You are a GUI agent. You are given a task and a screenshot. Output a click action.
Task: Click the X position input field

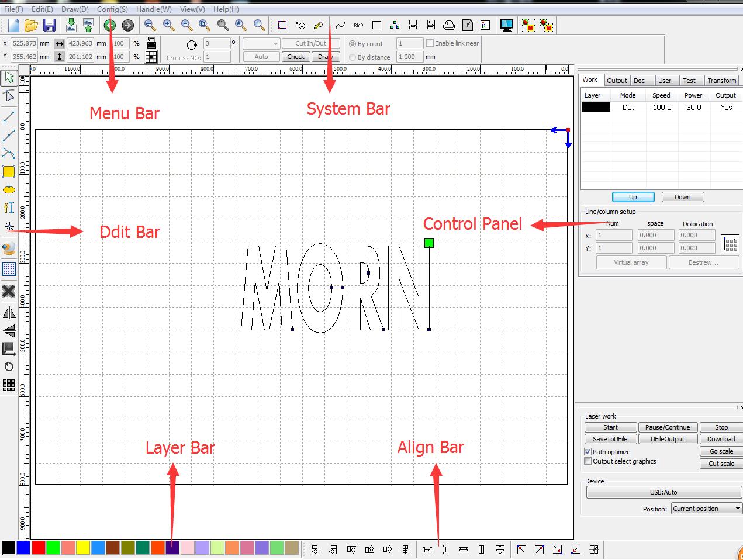(x=24, y=43)
